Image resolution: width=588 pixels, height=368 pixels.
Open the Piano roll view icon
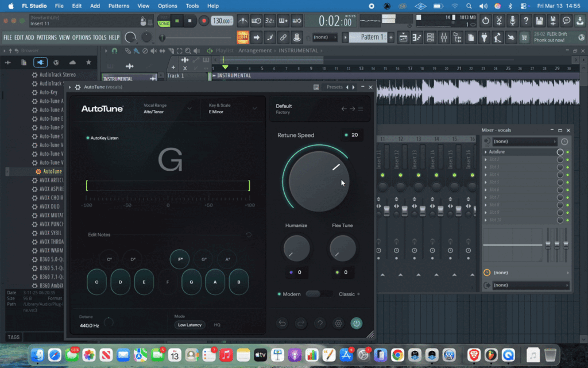[x=417, y=37]
